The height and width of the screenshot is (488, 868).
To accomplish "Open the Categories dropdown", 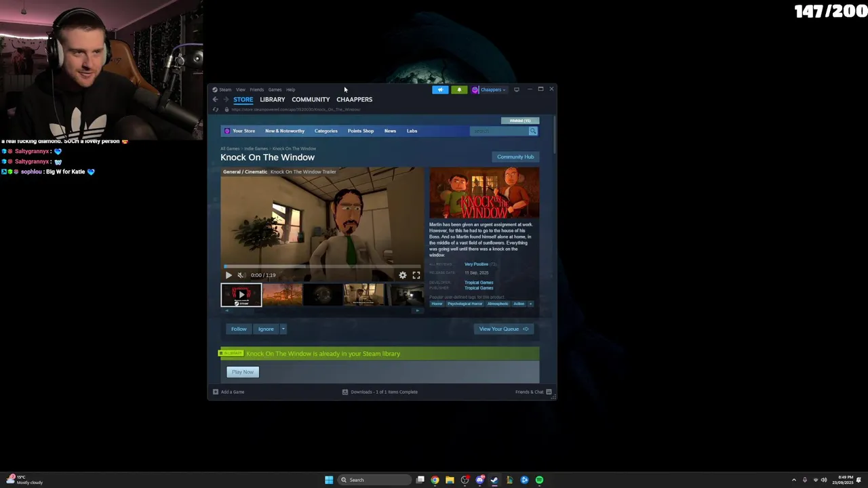I will click(x=325, y=131).
